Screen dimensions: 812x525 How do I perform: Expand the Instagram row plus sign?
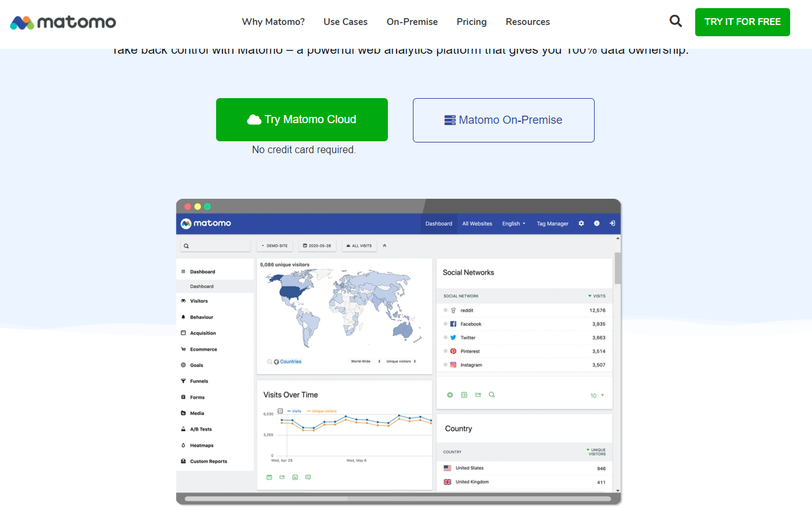(x=445, y=364)
